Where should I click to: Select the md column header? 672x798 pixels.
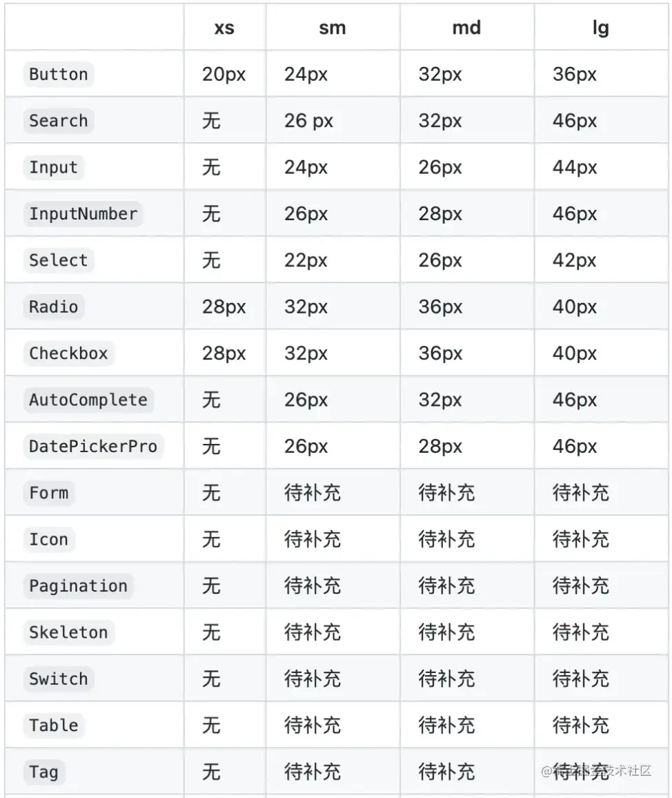tap(466, 28)
